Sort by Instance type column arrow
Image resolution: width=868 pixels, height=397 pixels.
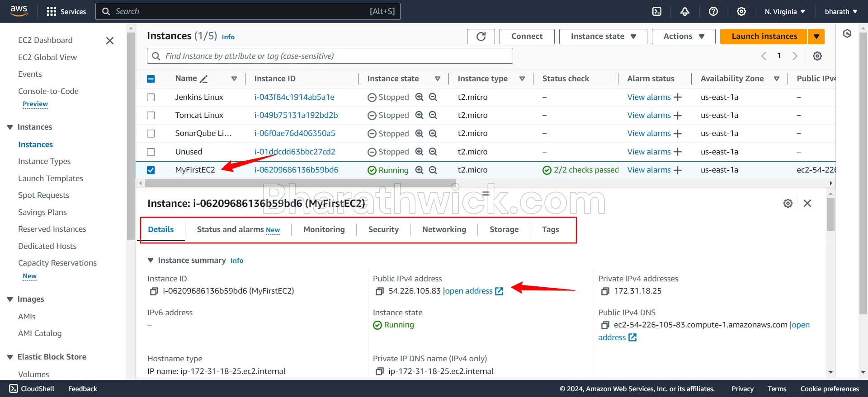tap(522, 79)
